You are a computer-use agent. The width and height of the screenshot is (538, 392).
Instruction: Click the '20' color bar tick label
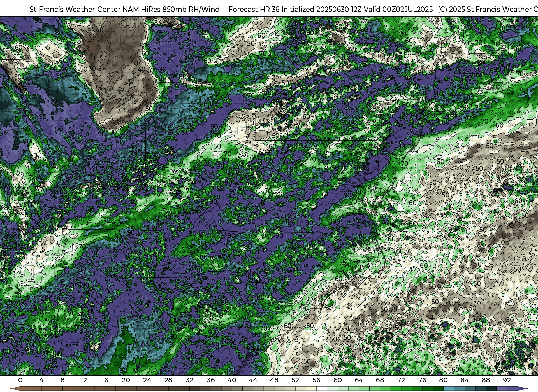(126, 380)
